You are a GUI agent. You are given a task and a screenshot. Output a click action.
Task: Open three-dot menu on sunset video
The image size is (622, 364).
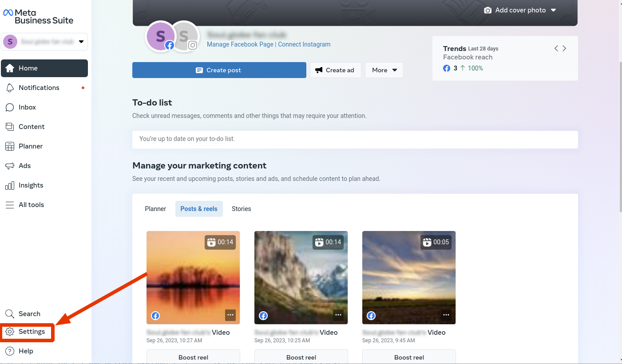pyautogui.click(x=230, y=315)
